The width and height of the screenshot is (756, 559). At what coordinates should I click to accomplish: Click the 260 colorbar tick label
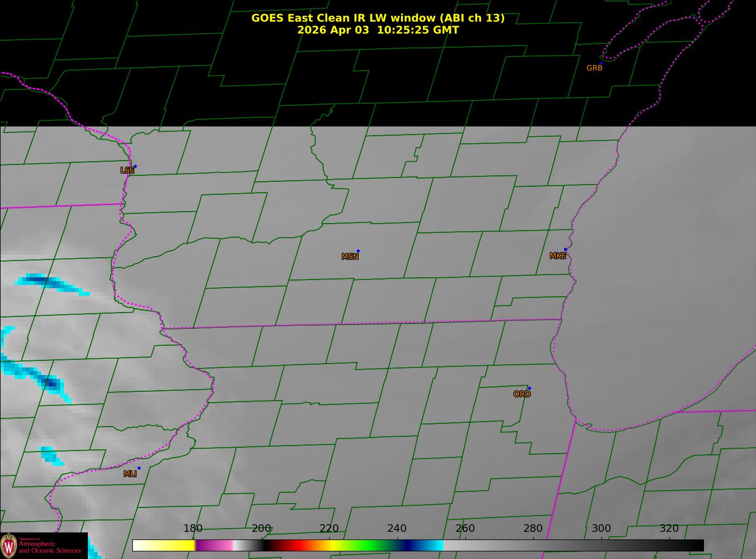point(465,529)
